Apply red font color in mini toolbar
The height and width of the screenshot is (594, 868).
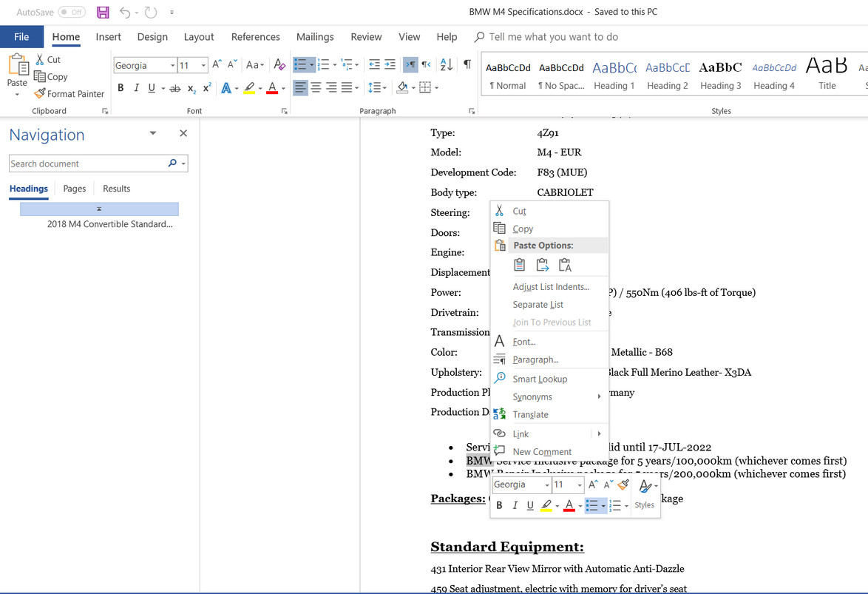tap(569, 504)
